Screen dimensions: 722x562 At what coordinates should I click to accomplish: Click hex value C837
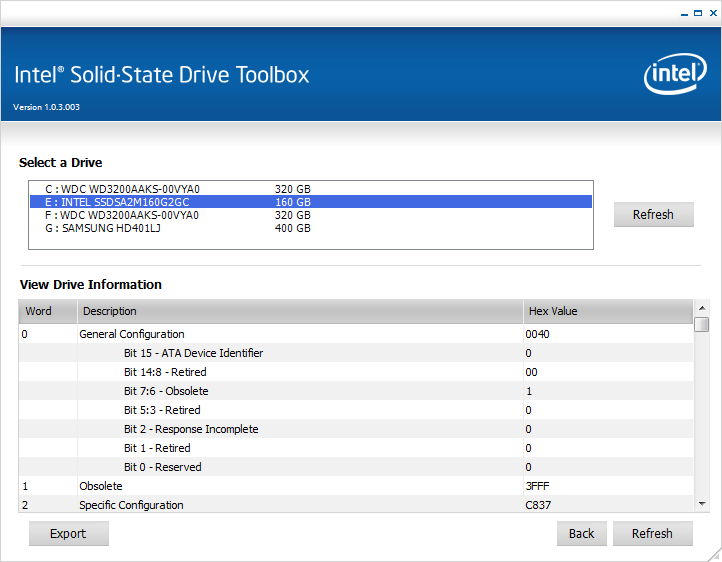(538, 505)
